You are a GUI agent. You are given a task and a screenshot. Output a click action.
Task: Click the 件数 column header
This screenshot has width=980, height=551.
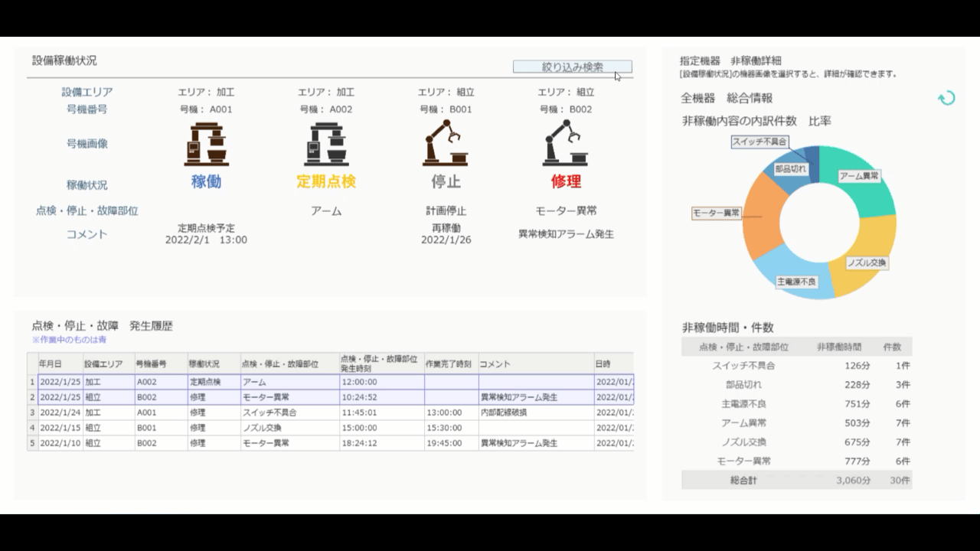click(x=893, y=347)
